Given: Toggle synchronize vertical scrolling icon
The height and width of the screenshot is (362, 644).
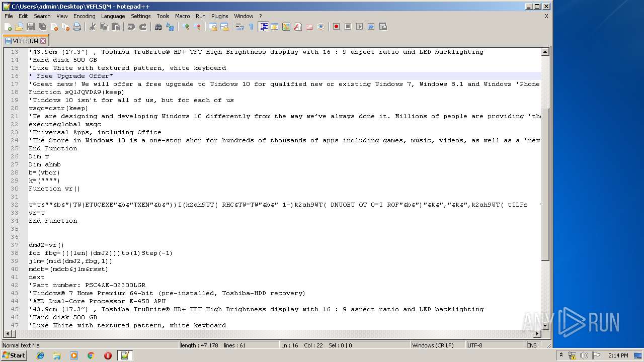Looking at the screenshot, I should point(213,27).
